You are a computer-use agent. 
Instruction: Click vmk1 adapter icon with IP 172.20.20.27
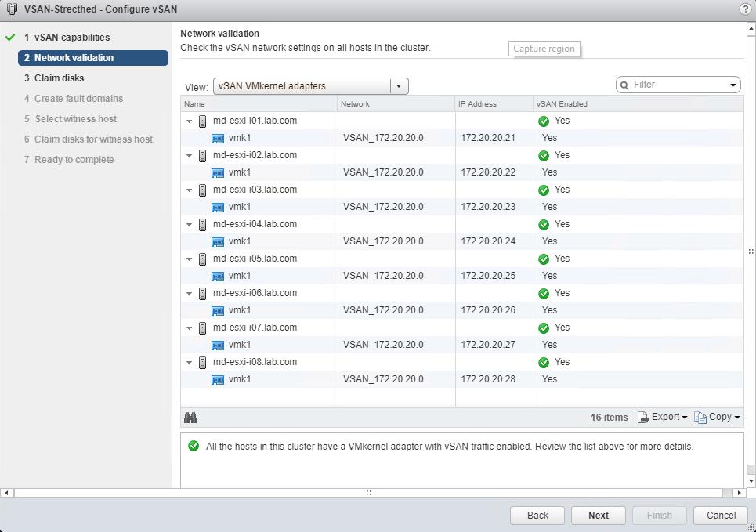[x=218, y=346]
